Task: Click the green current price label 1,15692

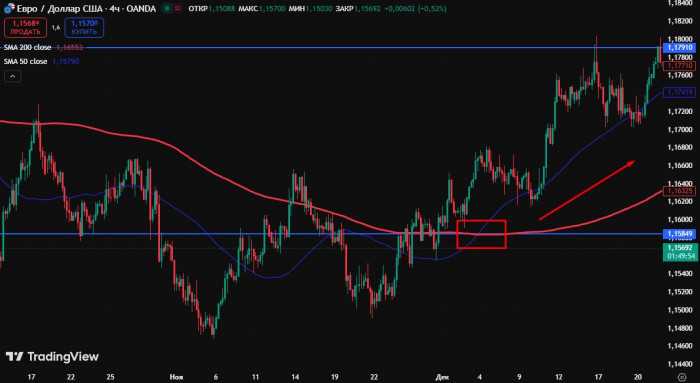Action: (x=680, y=248)
